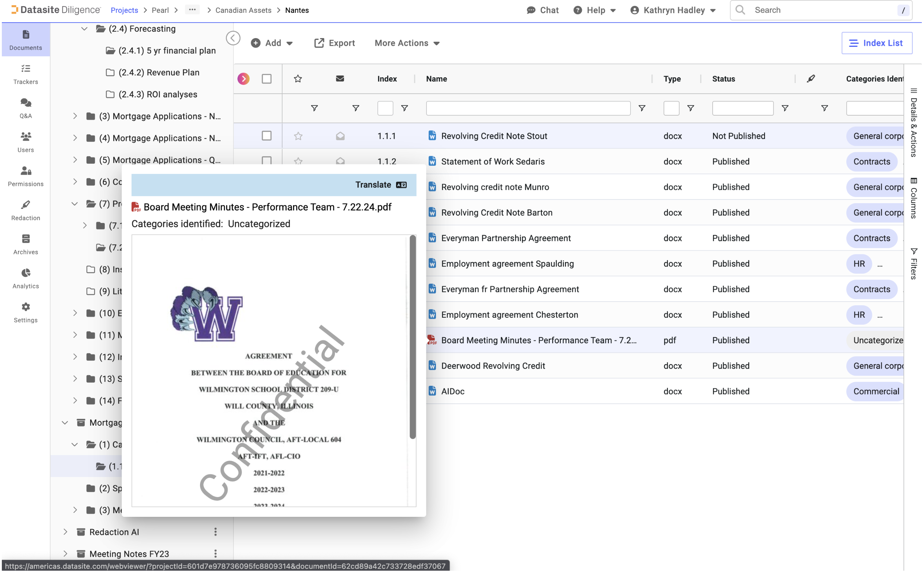The height and width of the screenshot is (571, 924).
Task: Collapse the Forecasting folder
Action: click(84, 28)
